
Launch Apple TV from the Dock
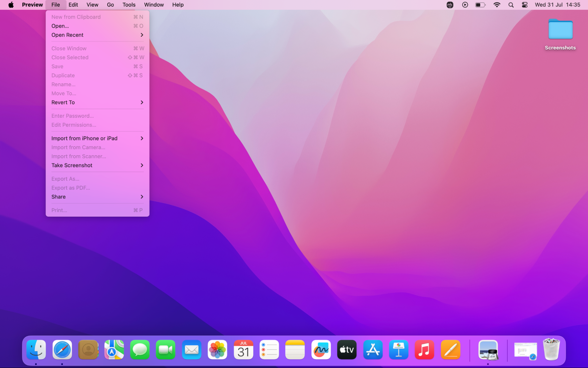pyautogui.click(x=347, y=350)
